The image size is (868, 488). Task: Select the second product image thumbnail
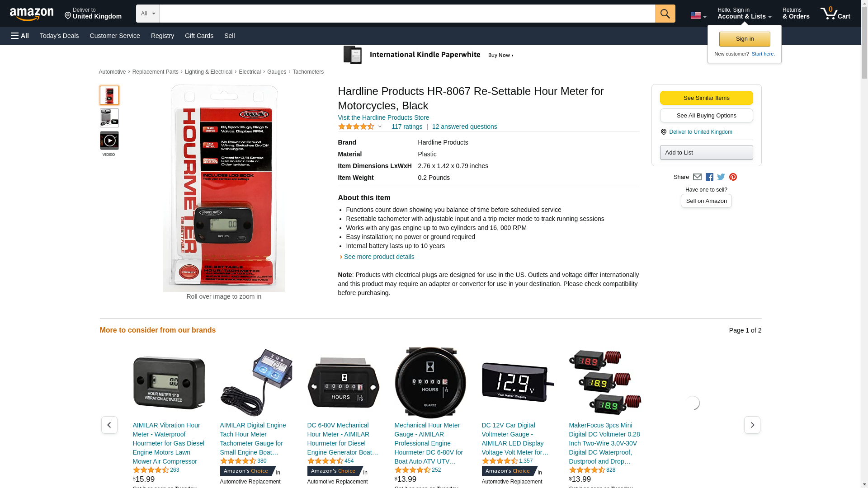tap(109, 118)
